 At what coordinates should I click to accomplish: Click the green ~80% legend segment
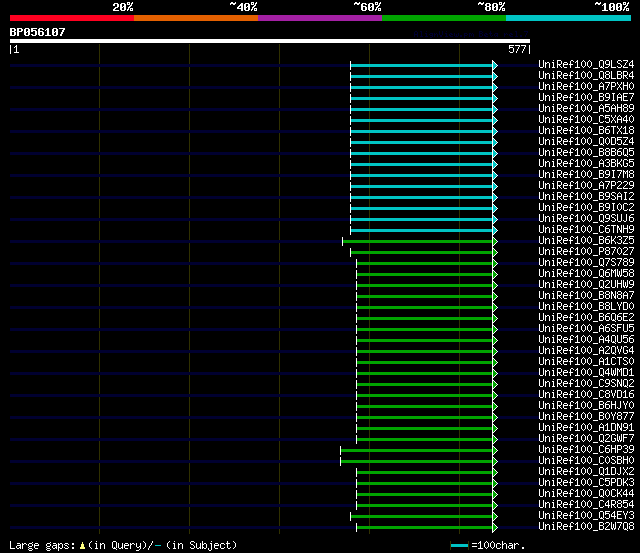pos(444,18)
